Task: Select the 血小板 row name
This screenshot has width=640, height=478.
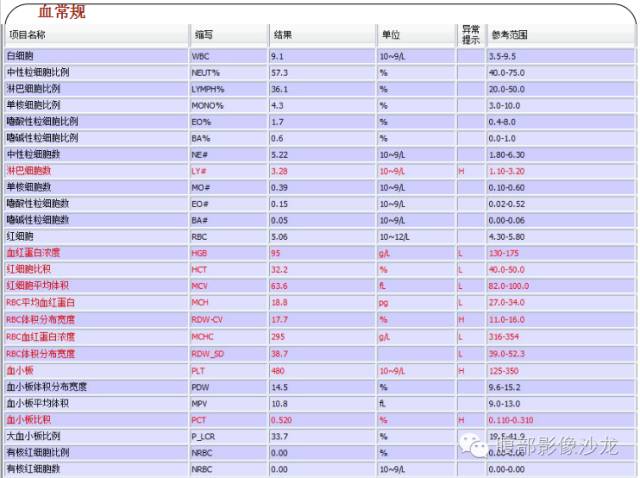Action: coord(20,371)
